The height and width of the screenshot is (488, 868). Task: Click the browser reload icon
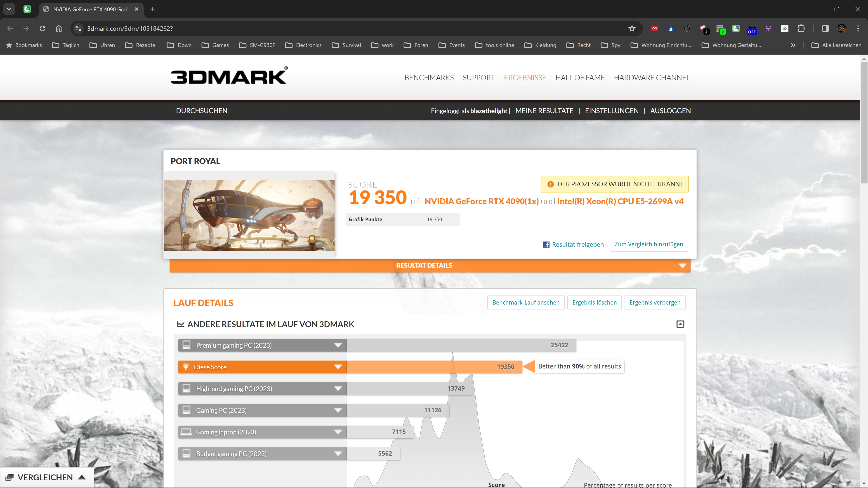pos(42,29)
